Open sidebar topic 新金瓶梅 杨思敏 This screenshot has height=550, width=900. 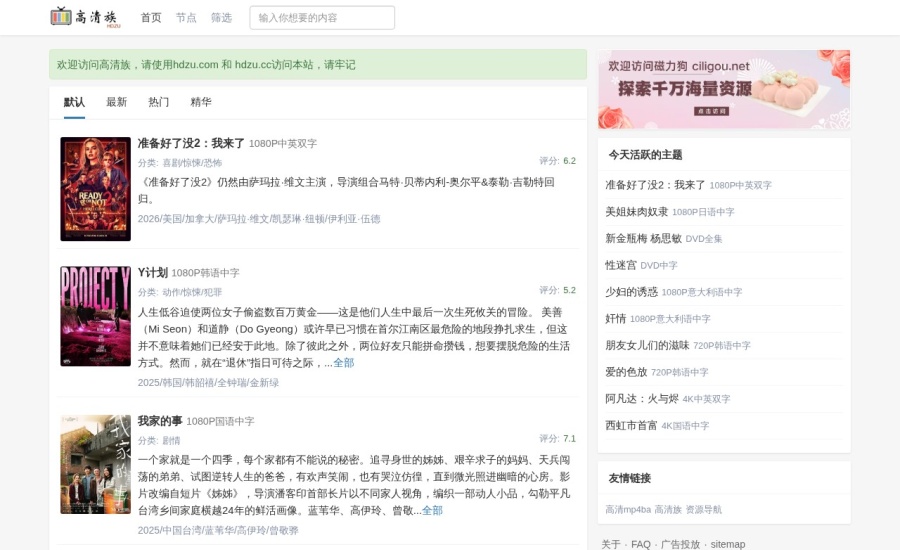pyautogui.click(x=643, y=238)
